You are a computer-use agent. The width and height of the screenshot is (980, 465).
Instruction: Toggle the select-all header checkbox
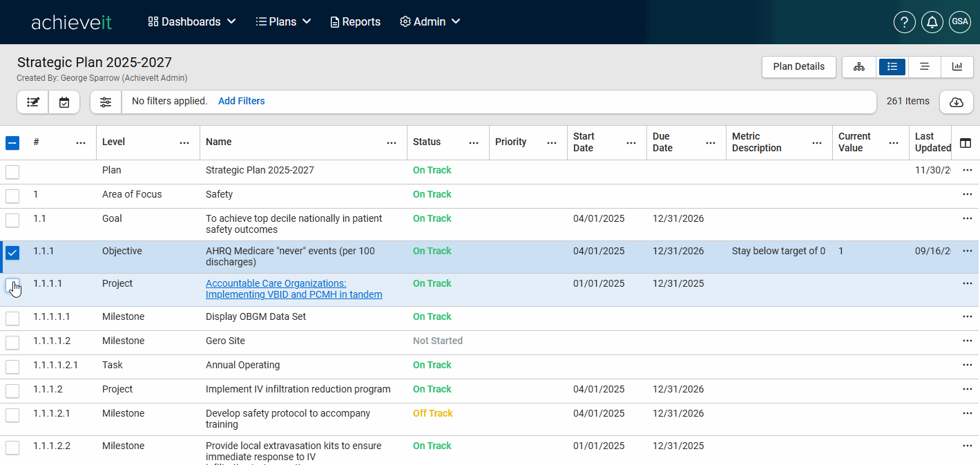12,143
